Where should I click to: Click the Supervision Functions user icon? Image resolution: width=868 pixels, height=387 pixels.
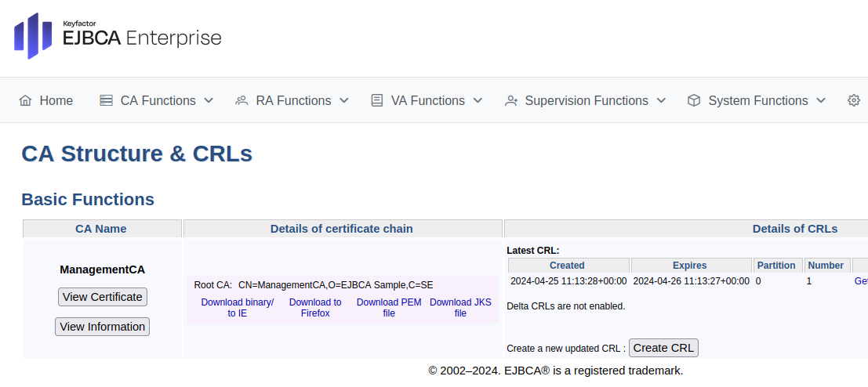511,100
